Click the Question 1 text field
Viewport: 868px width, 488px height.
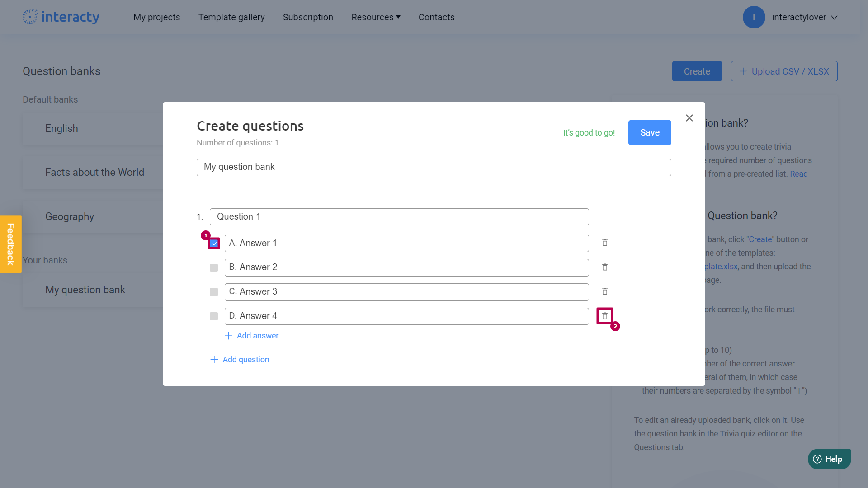(399, 217)
